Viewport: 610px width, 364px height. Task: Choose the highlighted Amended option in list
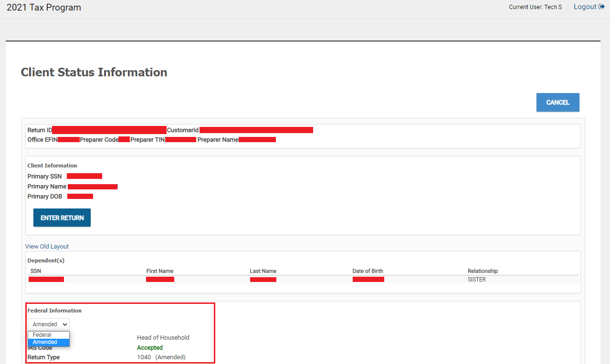[45, 342]
